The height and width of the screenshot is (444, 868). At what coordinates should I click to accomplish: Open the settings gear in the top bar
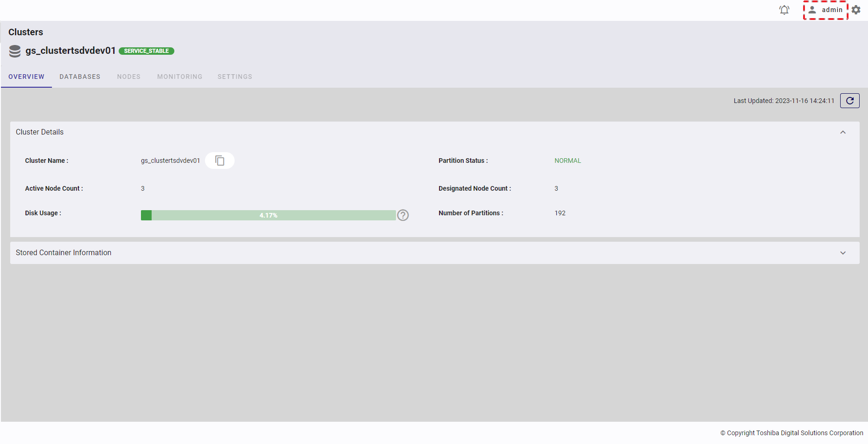click(x=856, y=10)
